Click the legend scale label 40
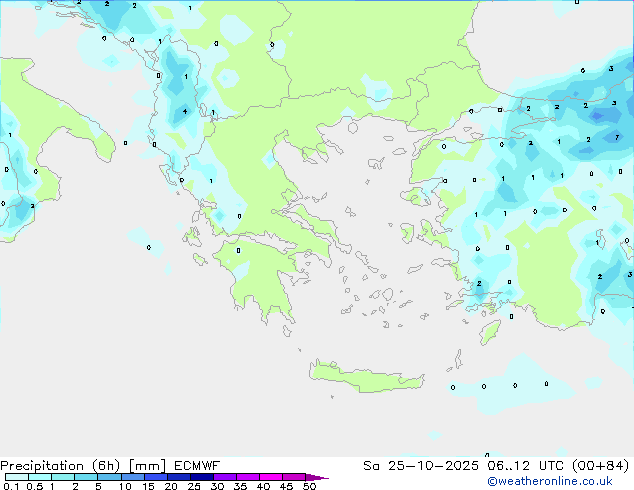This screenshot has height=490, width=634. point(263,486)
